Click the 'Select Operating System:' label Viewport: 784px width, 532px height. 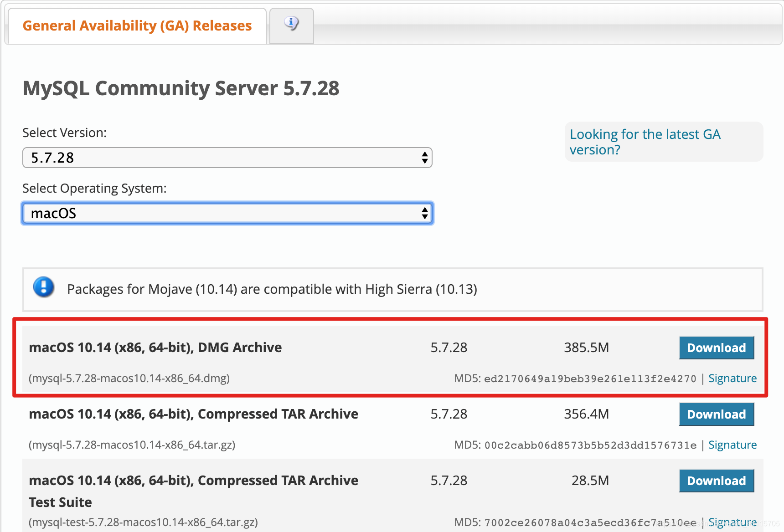pos(94,189)
